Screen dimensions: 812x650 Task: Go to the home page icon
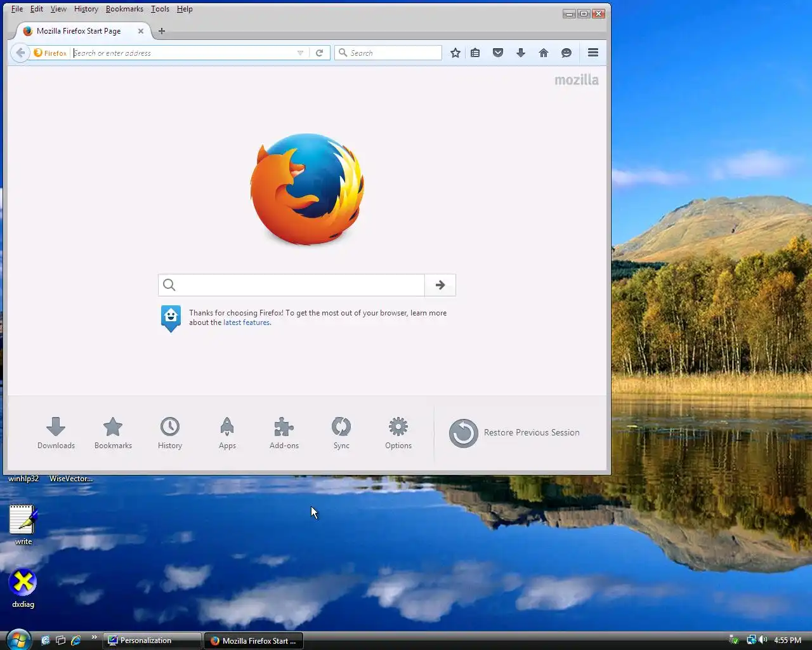[544, 53]
